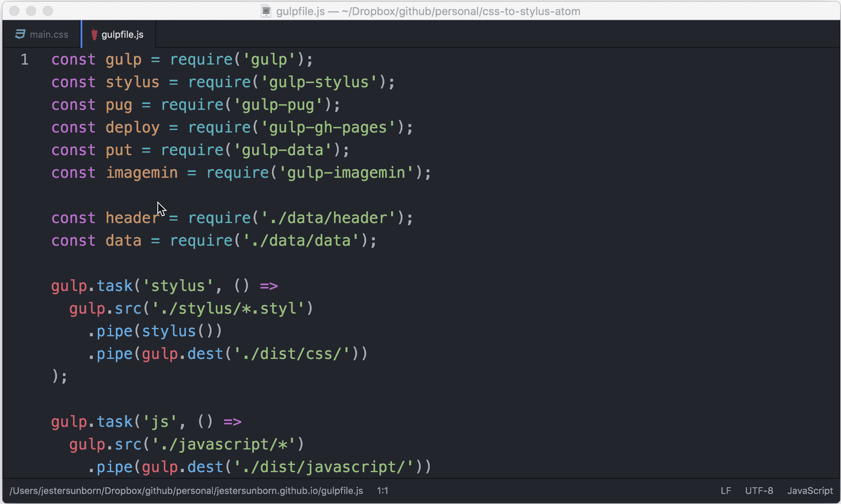The image size is (841, 504).
Task: Open the JavaScript grammar selector
Action: coord(810,491)
